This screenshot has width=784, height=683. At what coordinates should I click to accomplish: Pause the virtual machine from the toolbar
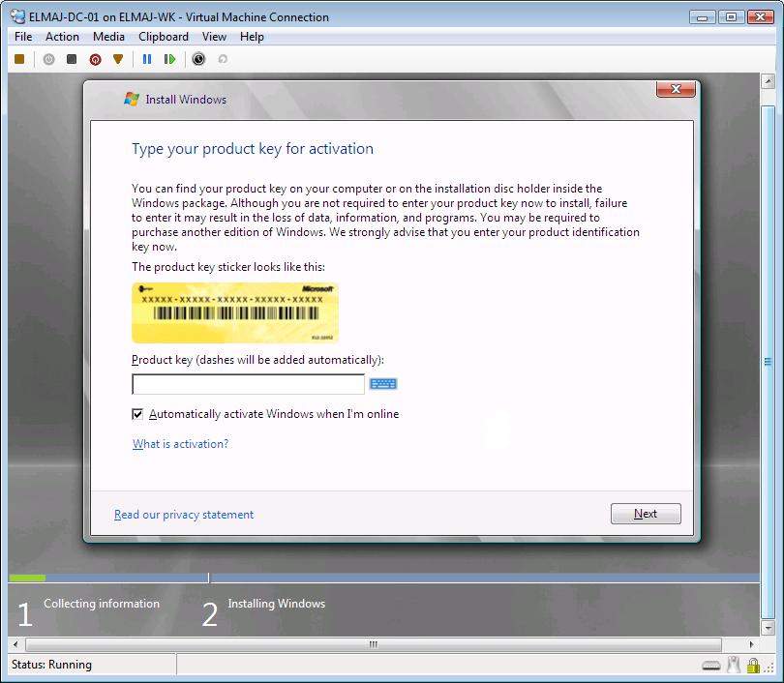click(147, 59)
